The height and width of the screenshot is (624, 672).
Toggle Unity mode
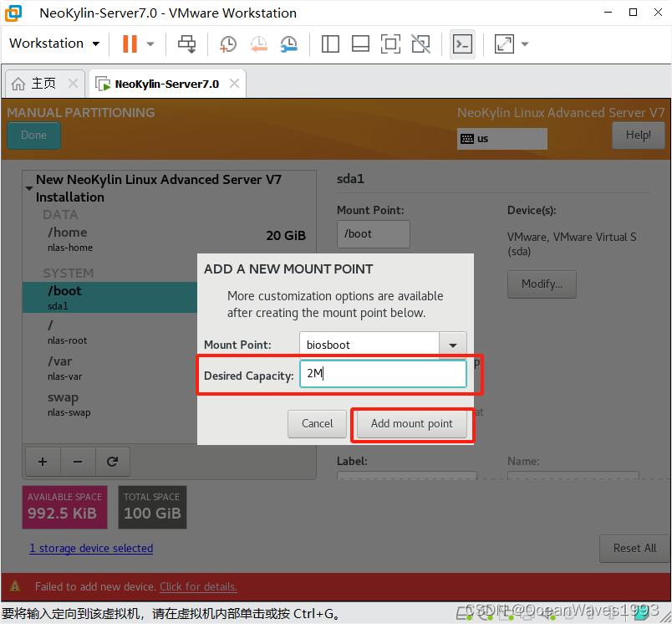[421, 43]
